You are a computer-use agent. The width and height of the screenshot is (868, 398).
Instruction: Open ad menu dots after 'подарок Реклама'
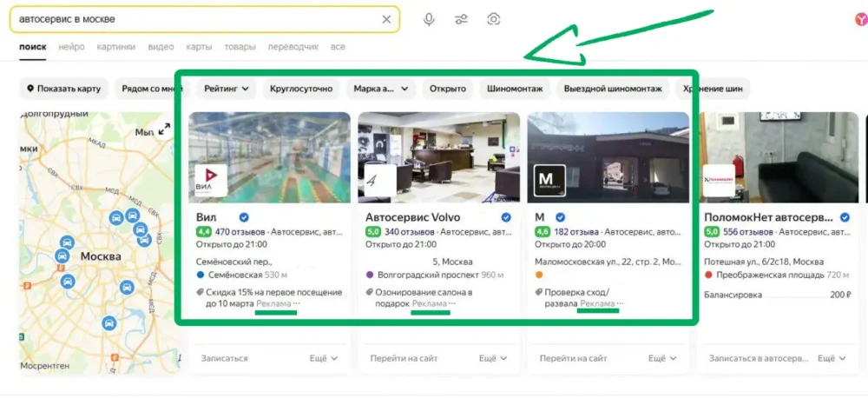[451, 304]
